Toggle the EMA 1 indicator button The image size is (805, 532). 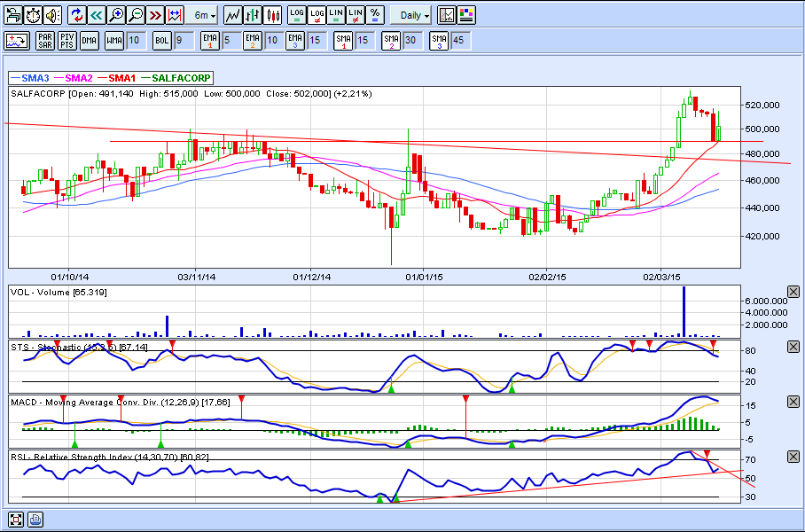pos(209,40)
